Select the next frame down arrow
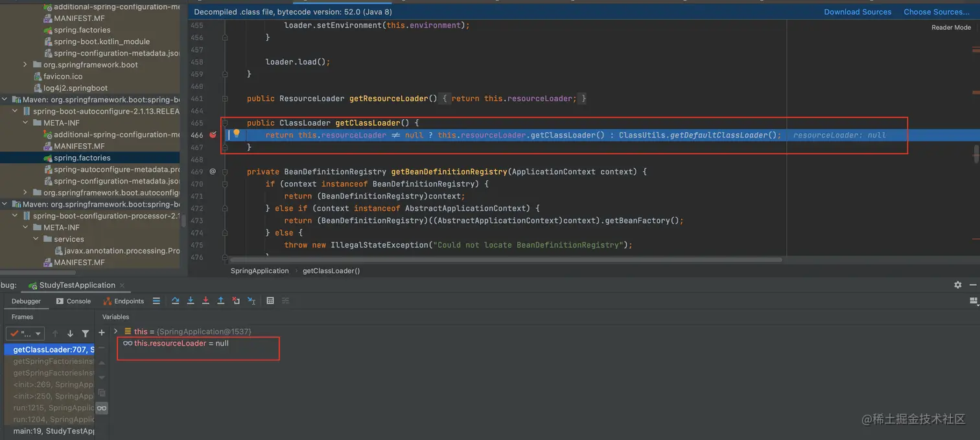Image resolution: width=980 pixels, height=440 pixels. pyautogui.click(x=70, y=334)
